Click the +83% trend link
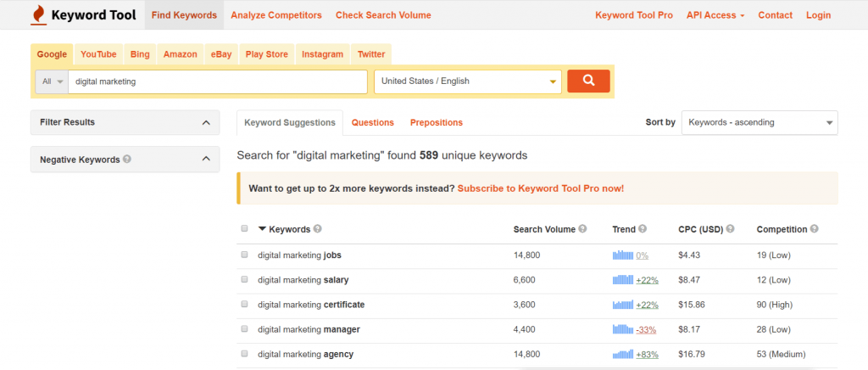Viewport: 868px width, 370px height. point(647,354)
